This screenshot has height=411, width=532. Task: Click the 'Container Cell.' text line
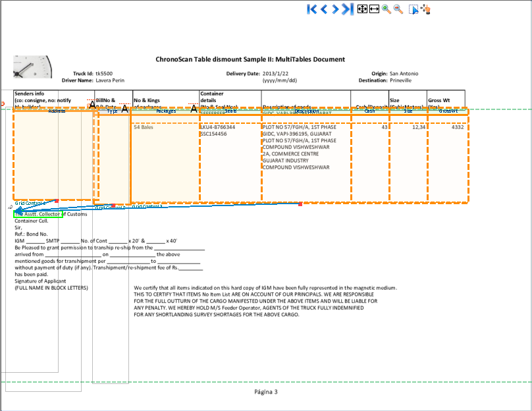coord(32,221)
